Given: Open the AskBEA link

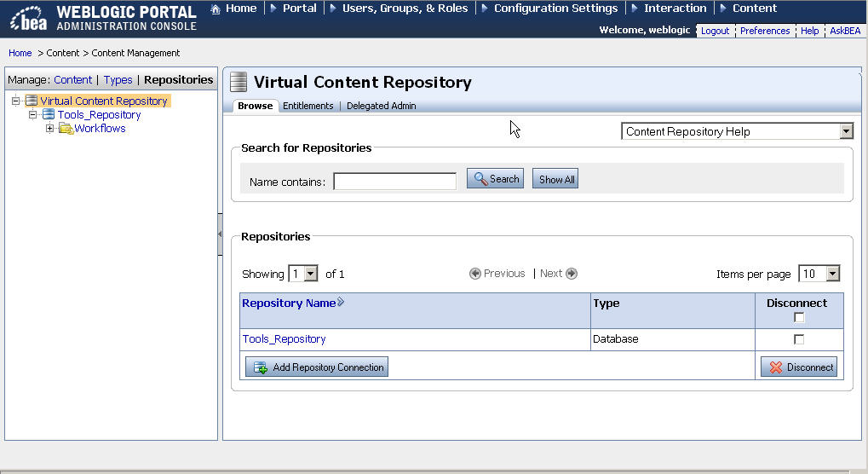Looking at the screenshot, I should [x=845, y=31].
